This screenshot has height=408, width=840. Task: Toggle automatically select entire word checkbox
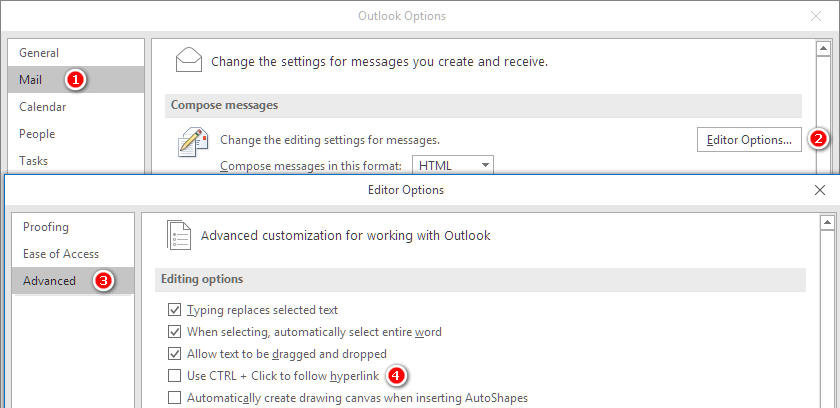pos(174,332)
